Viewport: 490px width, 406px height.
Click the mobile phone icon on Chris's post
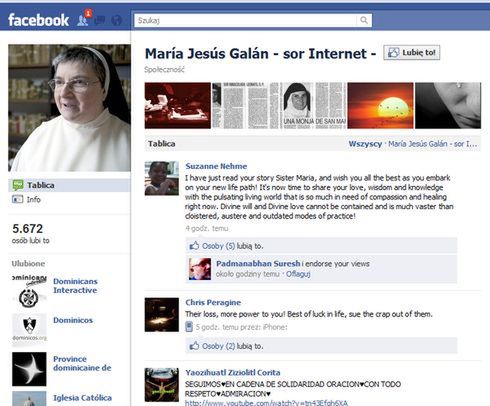189,327
